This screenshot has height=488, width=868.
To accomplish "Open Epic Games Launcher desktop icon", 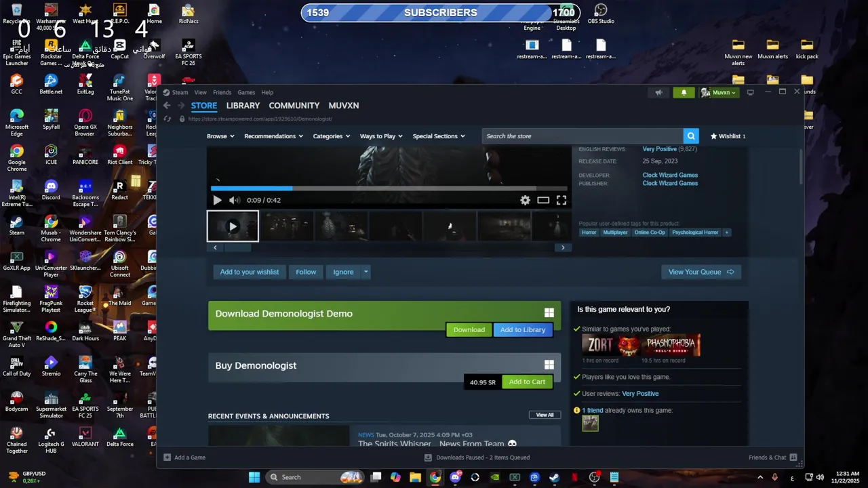I will pyautogui.click(x=17, y=53).
